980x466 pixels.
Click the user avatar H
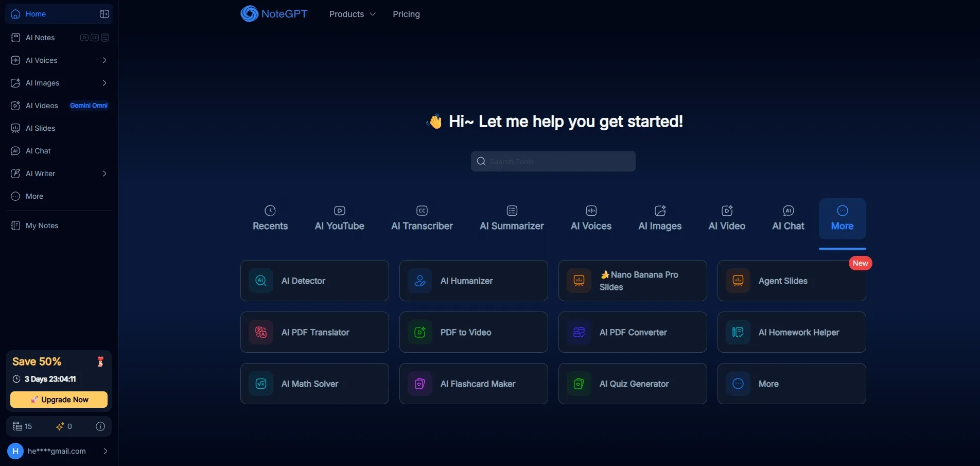tap(15, 451)
